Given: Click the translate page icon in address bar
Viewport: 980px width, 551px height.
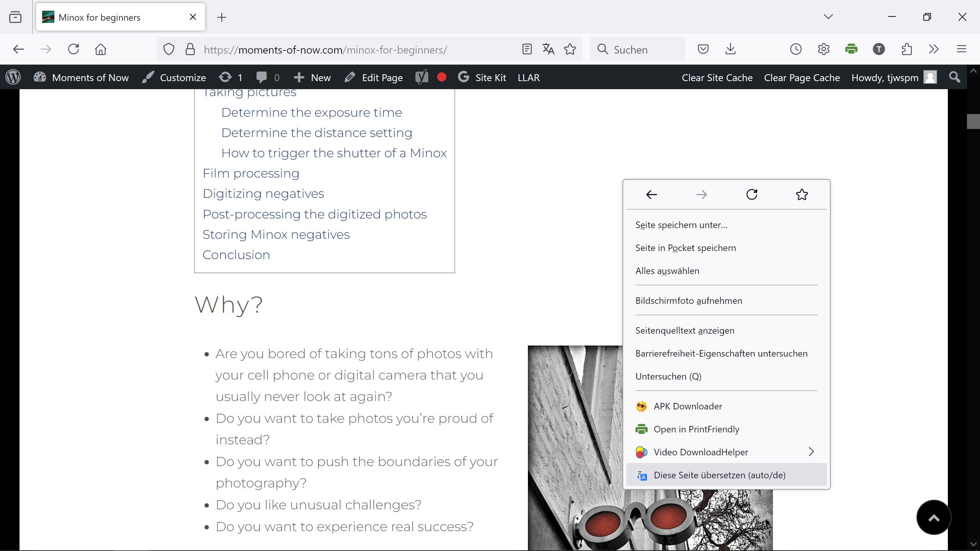Looking at the screenshot, I should [x=548, y=49].
